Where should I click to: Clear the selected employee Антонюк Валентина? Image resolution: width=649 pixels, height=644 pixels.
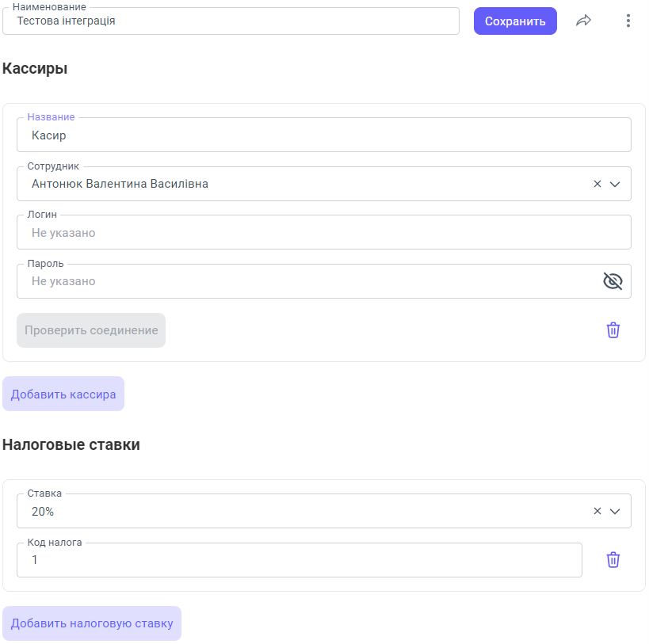[x=597, y=184]
